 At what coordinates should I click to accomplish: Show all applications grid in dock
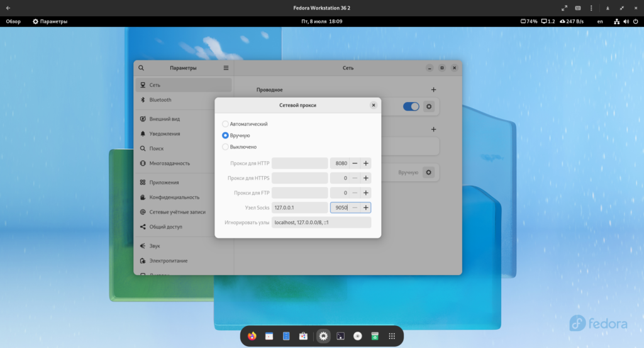pyautogui.click(x=391, y=337)
